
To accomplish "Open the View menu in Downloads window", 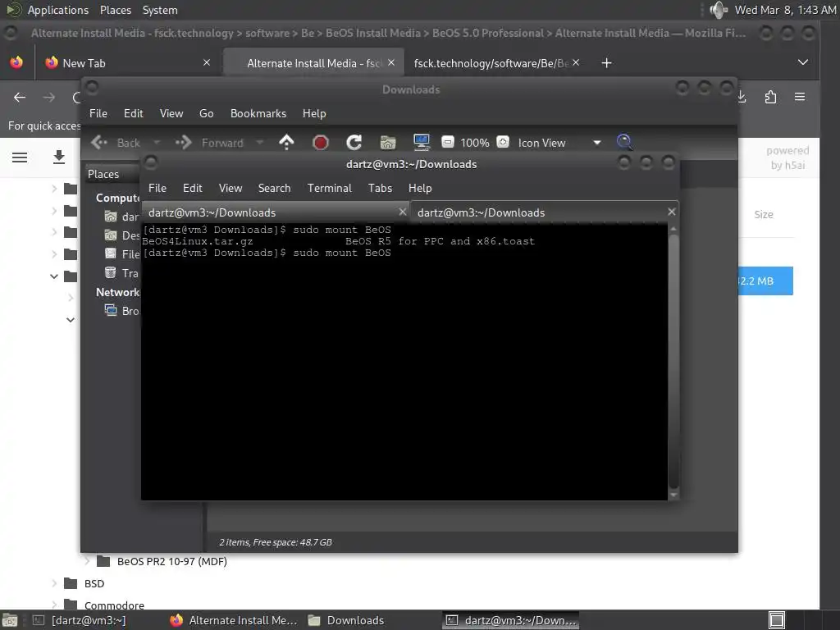I will point(171,113).
